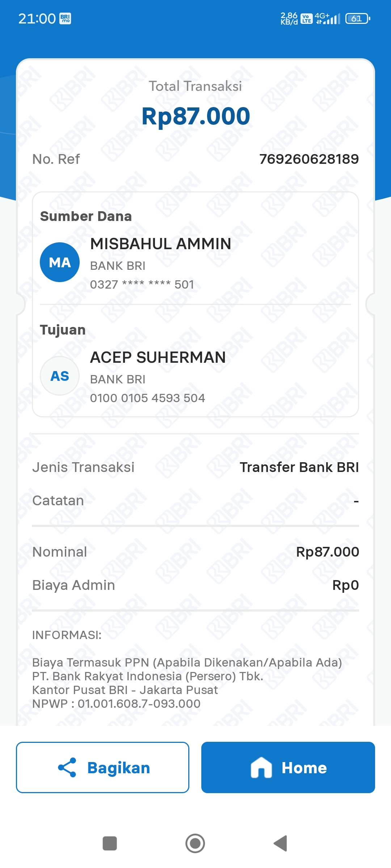Tap the AS avatar circle

click(60, 376)
